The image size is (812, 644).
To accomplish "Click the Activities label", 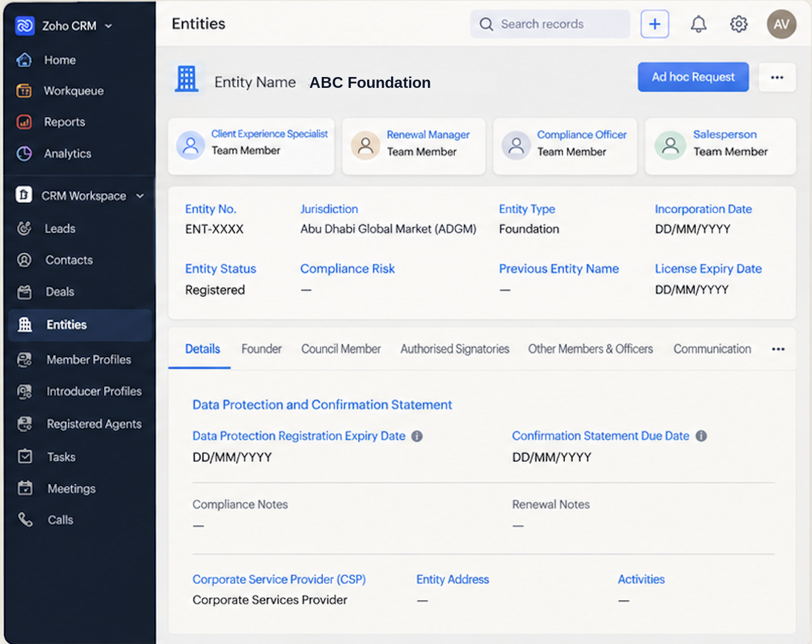I will pos(641,579).
